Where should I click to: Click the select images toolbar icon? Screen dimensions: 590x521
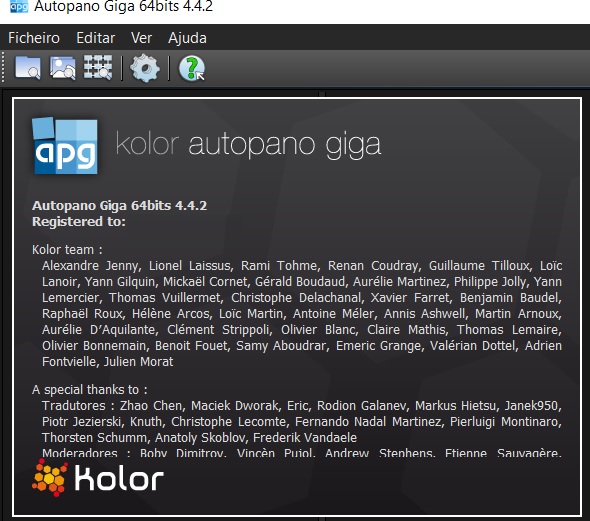click(62, 68)
